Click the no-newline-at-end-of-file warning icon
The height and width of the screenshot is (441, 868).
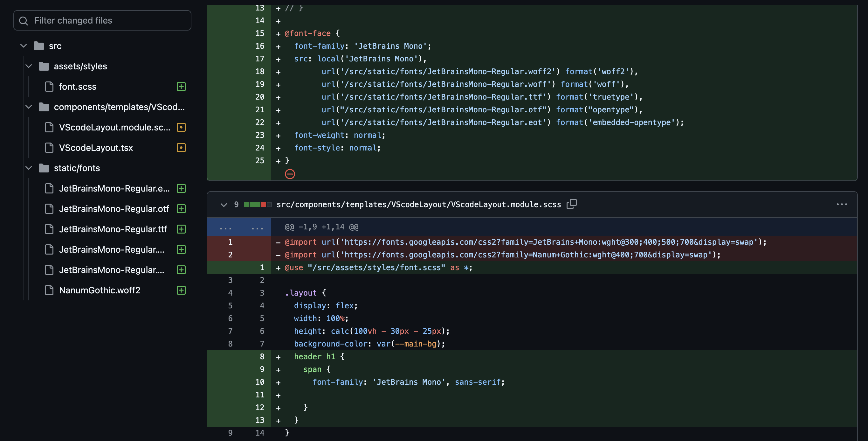point(290,174)
